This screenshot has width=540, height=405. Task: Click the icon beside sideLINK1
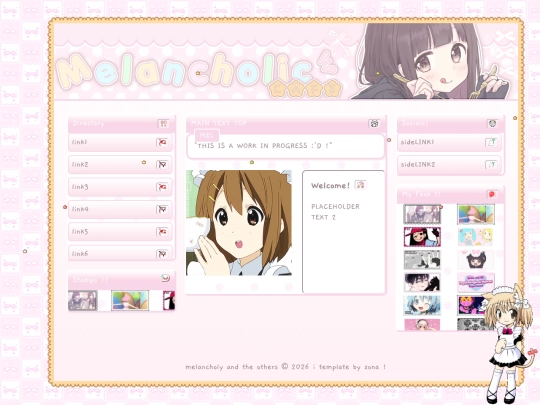click(491, 142)
